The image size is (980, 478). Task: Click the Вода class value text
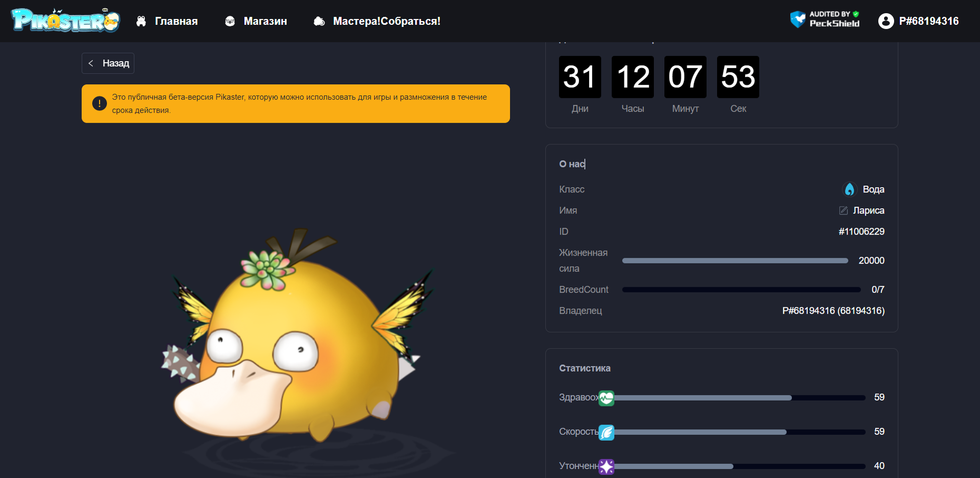874,189
